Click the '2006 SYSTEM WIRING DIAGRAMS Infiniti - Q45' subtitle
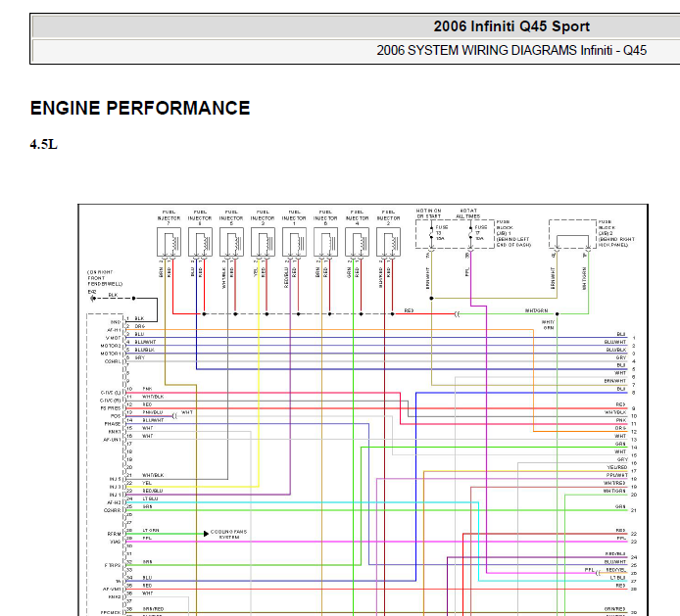 (511, 50)
